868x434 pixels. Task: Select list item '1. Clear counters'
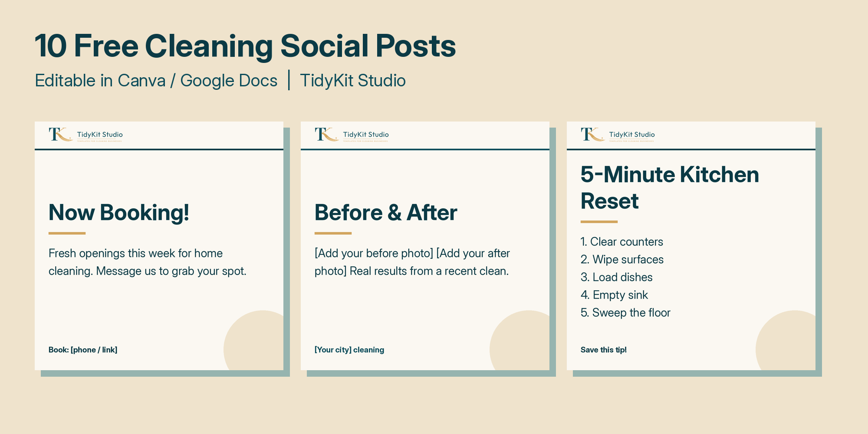pyautogui.click(x=622, y=242)
